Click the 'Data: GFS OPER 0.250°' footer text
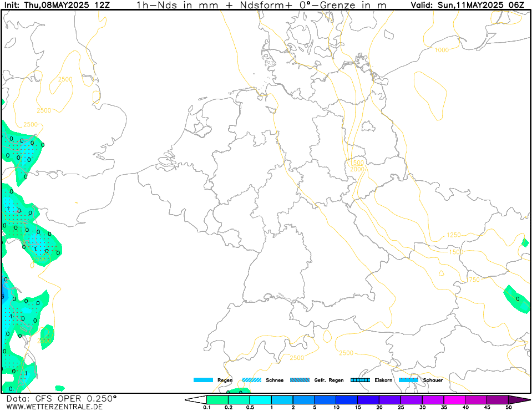The image size is (532, 411). click(x=62, y=398)
